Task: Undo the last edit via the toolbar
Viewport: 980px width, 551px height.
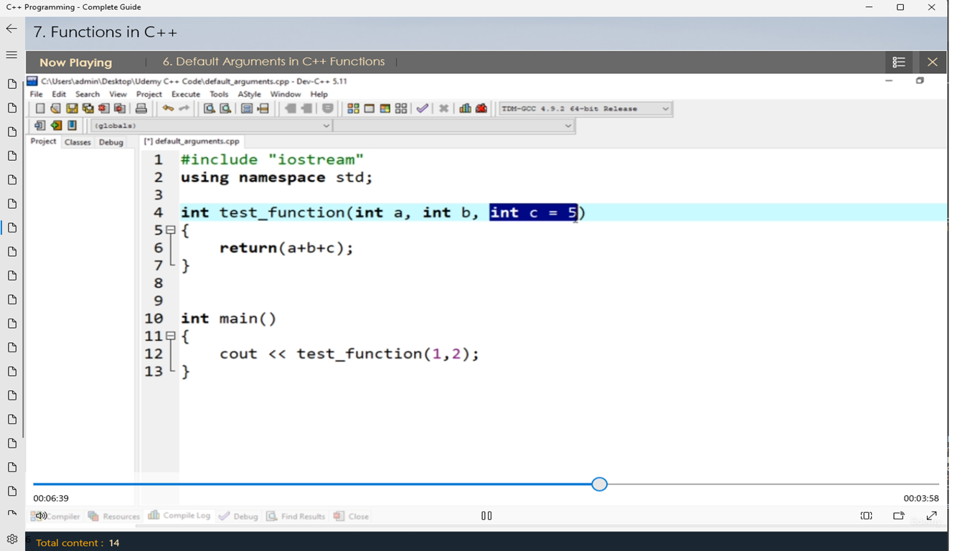Action: click(169, 108)
